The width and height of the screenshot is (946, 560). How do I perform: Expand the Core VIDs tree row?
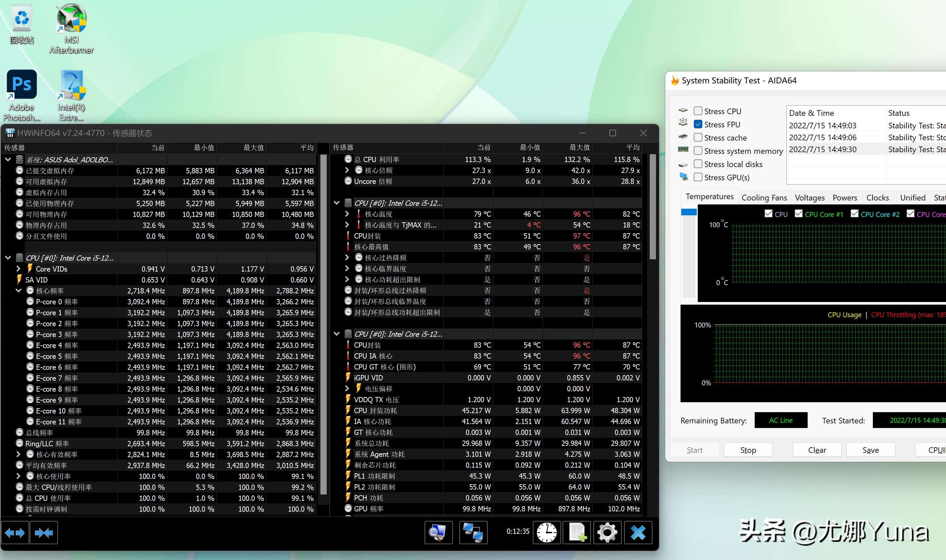point(19,269)
